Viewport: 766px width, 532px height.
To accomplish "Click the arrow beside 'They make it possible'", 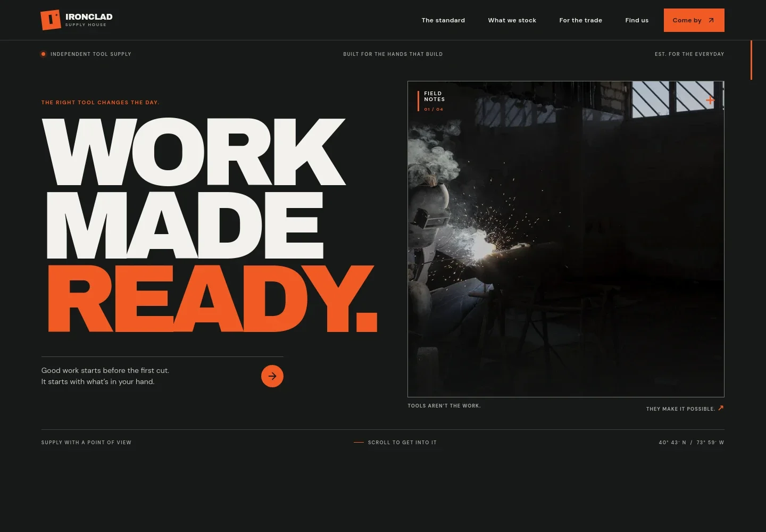I will click(x=721, y=408).
